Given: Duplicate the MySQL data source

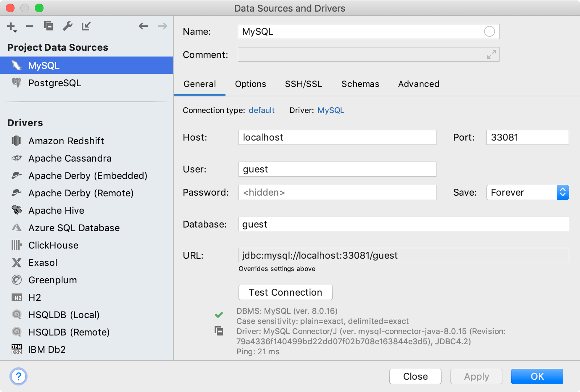Looking at the screenshot, I should tap(49, 26).
